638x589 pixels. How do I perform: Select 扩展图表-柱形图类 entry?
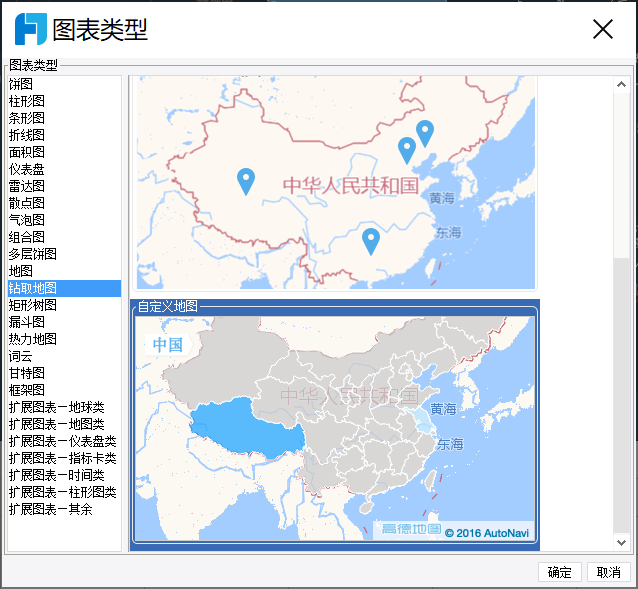pyautogui.click(x=64, y=492)
